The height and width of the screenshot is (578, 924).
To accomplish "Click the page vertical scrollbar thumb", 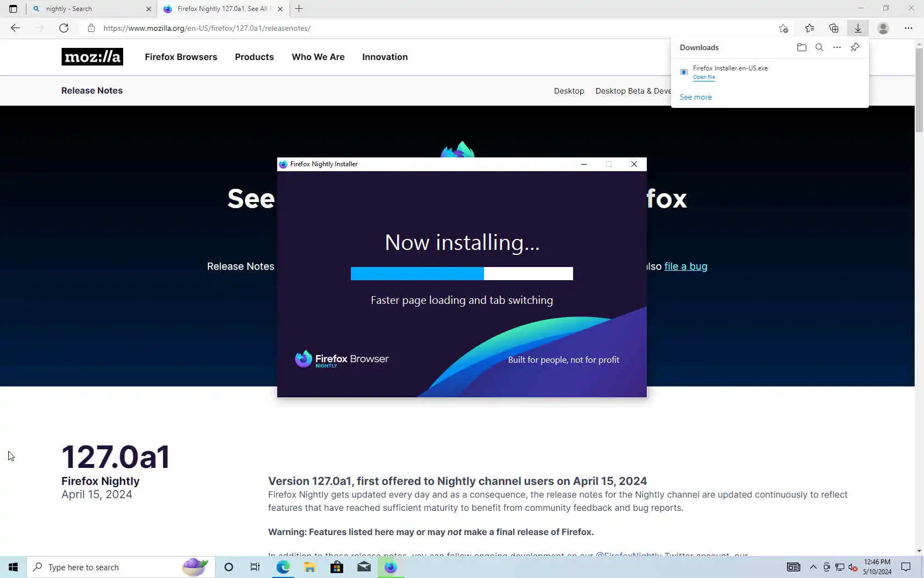I will 919,90.
